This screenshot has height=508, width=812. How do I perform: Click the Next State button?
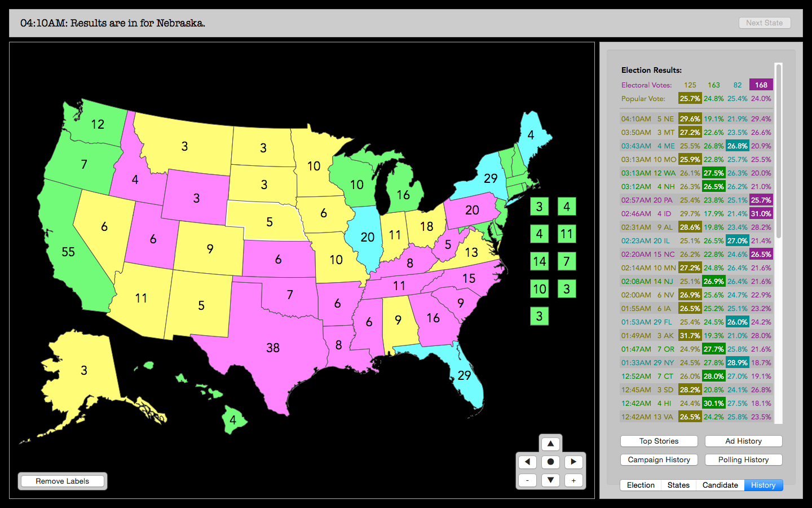[x=764, y=23]
